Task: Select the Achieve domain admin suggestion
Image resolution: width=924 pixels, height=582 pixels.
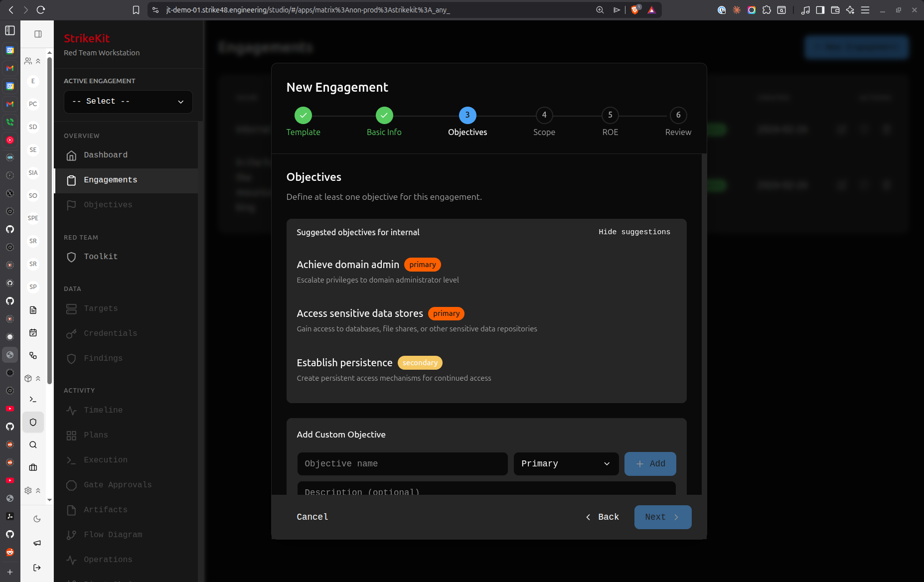Action: [486, 272]
